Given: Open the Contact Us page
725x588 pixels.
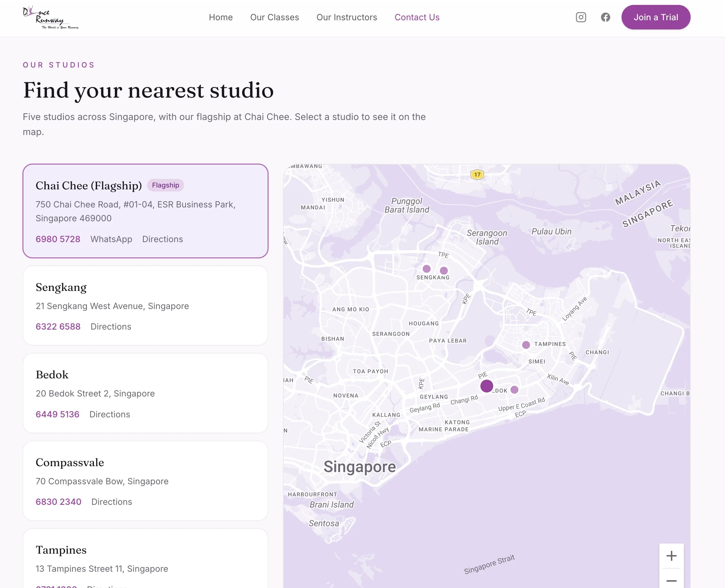Looking at the screenshot, I should point(417,17).
